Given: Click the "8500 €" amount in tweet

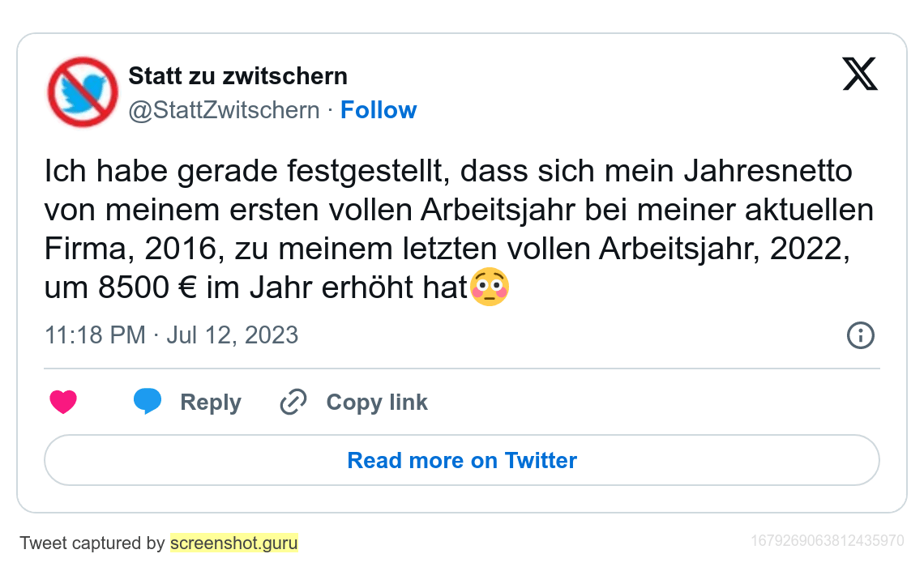Looking at the screenshot, I should click(x=139, y=288).
